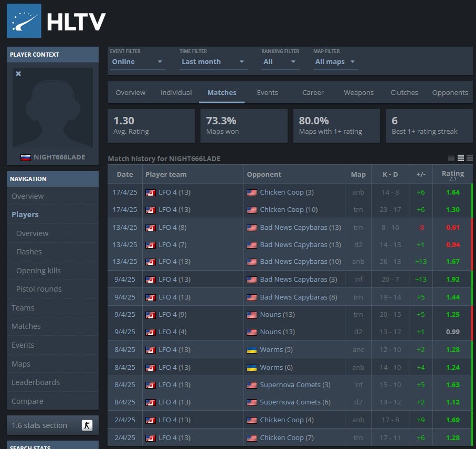Click the US flag beside Supernova Comets (6)
This screenshot has width=476, height=449.
click(252, 403)
